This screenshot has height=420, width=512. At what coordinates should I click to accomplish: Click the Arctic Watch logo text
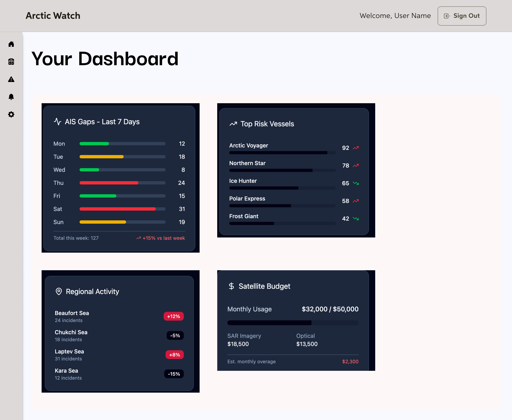[53, 16]
